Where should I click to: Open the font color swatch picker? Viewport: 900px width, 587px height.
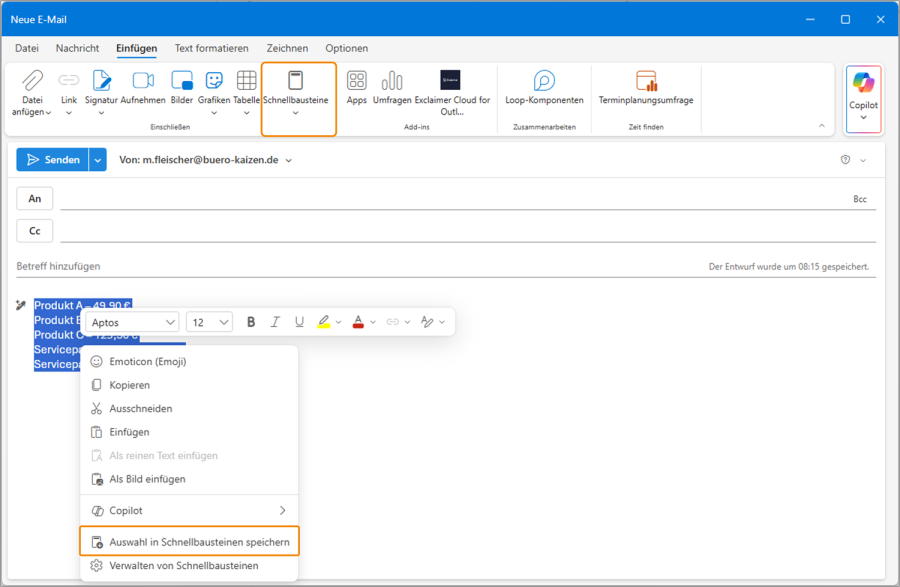tap(358, 321)
